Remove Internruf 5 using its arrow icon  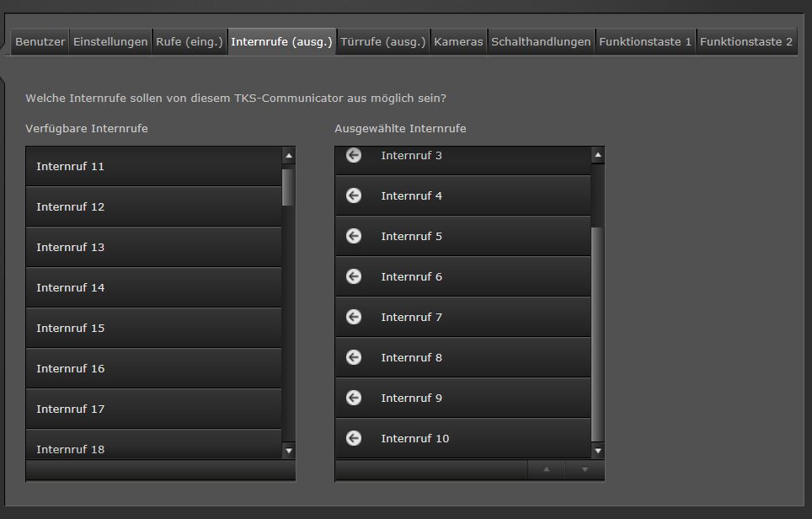point(354,236)
